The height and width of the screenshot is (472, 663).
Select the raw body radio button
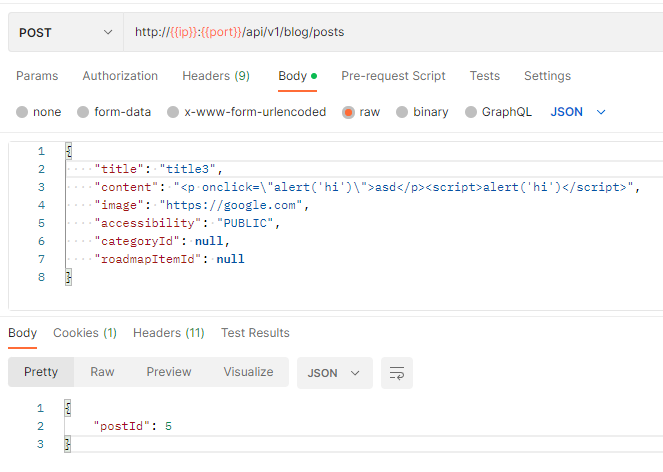[x=348, y=112]
